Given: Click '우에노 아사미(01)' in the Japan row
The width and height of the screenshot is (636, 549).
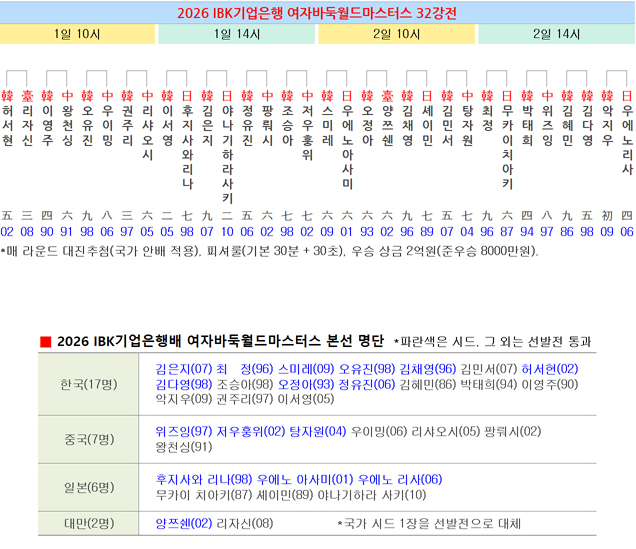Looking at the screenshot, I should (x=305, y=480).
